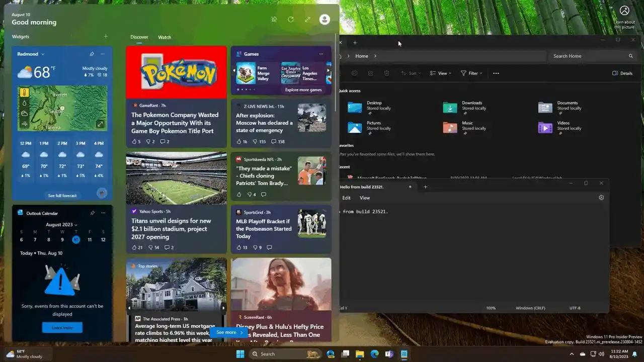Click the See more button
The width and height of the screenshot is (644, 362).
230,332
